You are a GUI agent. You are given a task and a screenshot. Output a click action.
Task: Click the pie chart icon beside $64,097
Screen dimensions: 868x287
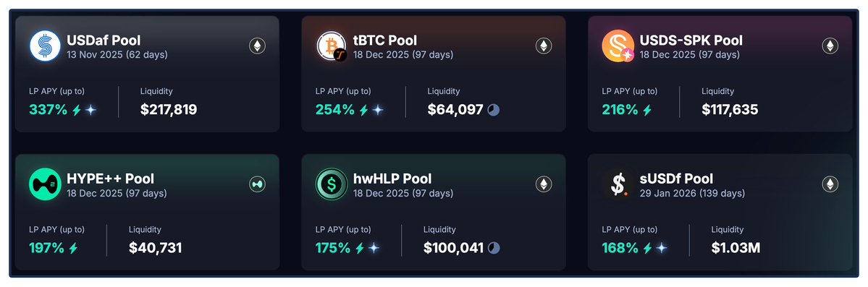(x=493, y=110)
